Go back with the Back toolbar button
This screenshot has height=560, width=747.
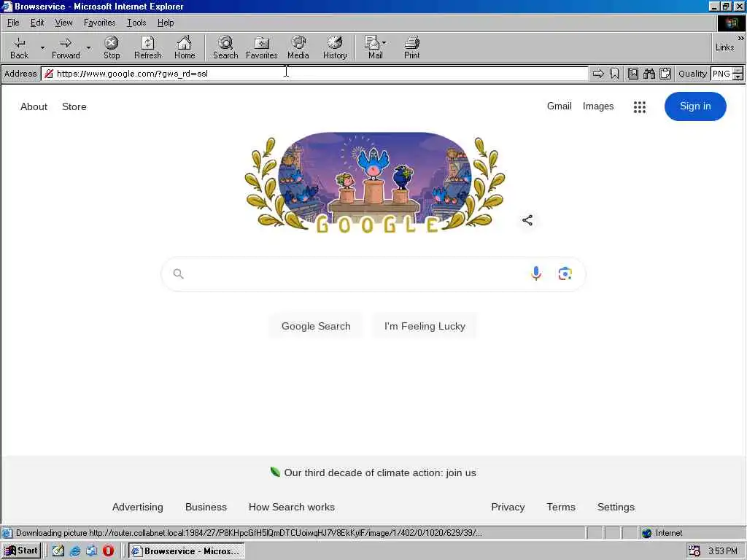point(19,47)
